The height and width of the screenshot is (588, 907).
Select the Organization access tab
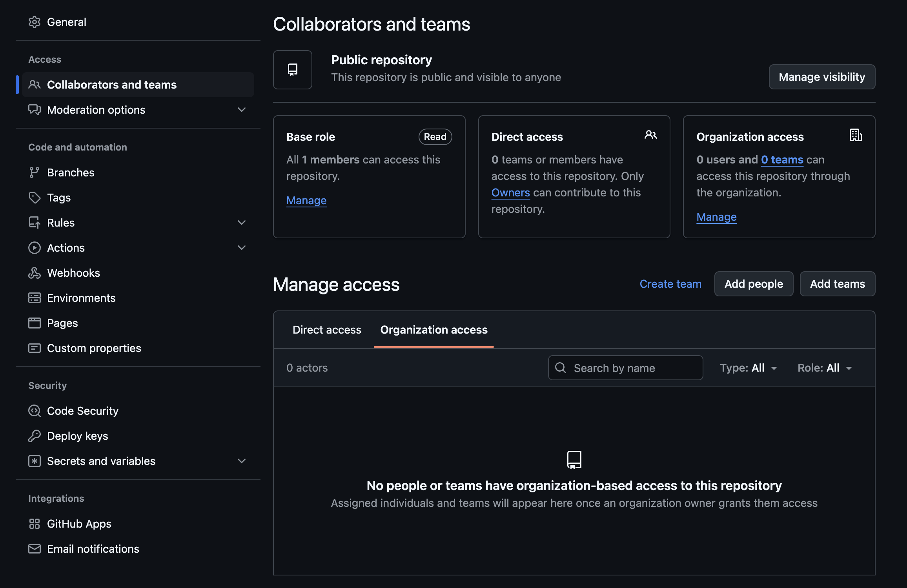coord(434,330)
